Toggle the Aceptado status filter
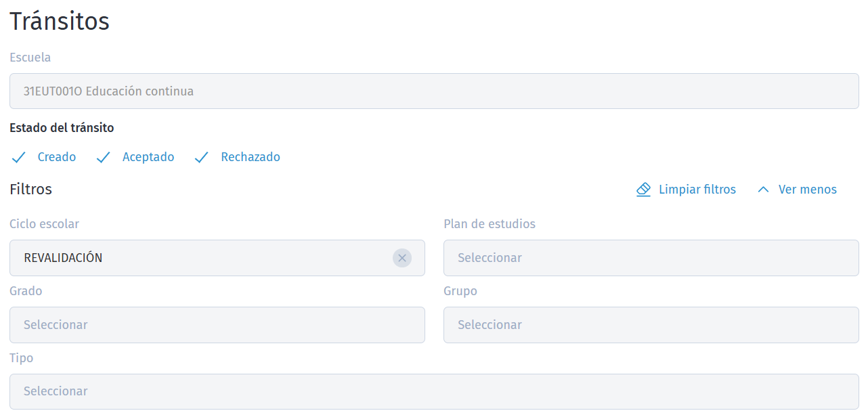 [148, 157]
